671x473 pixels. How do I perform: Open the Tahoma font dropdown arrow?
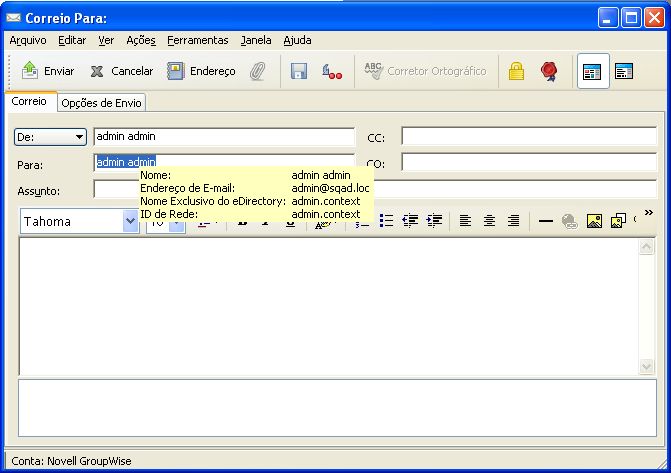pyautogui.click(x=130, y=221)
